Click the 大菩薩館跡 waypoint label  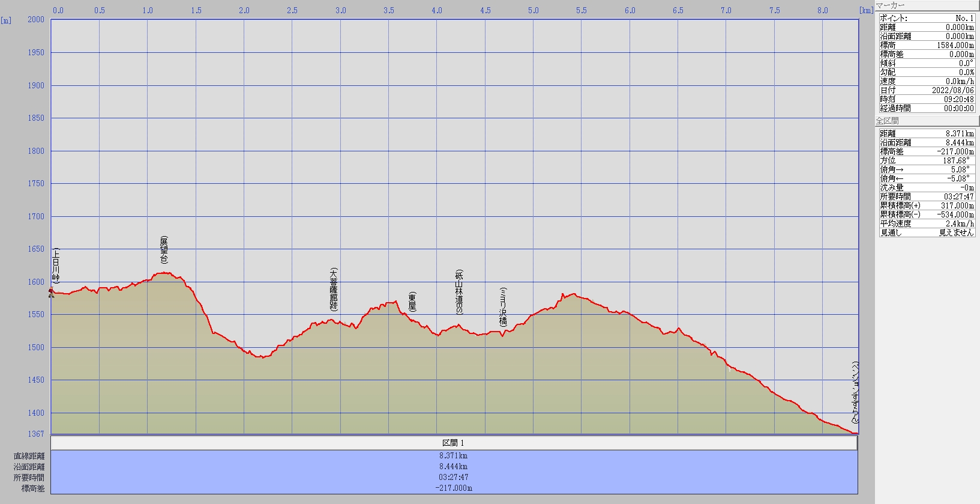[334, 290]
